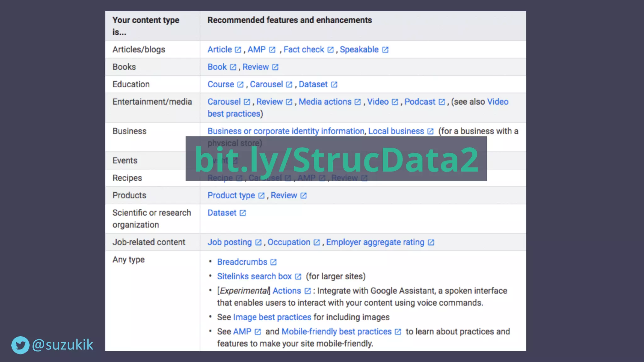Click external-link icon after Breadcrumbs

coord(274,262)
